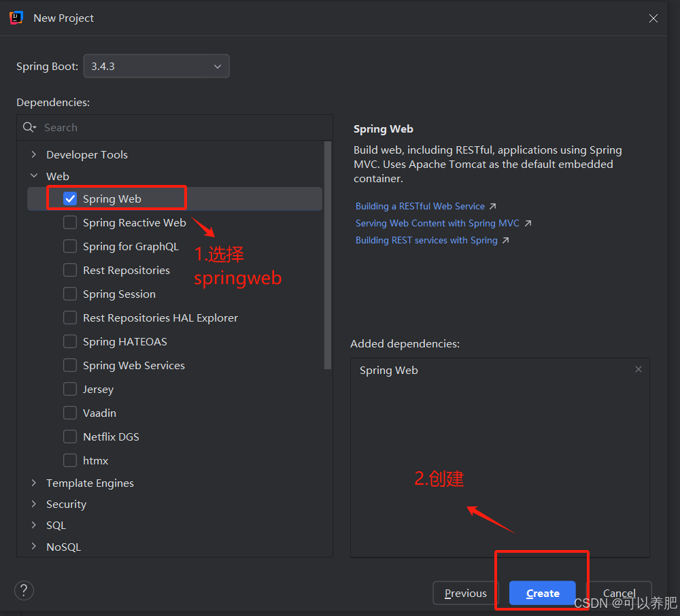Click the dependency list vertical scrollbar
Viewport: 680px width, 616px height.
(x=328, y=256)
